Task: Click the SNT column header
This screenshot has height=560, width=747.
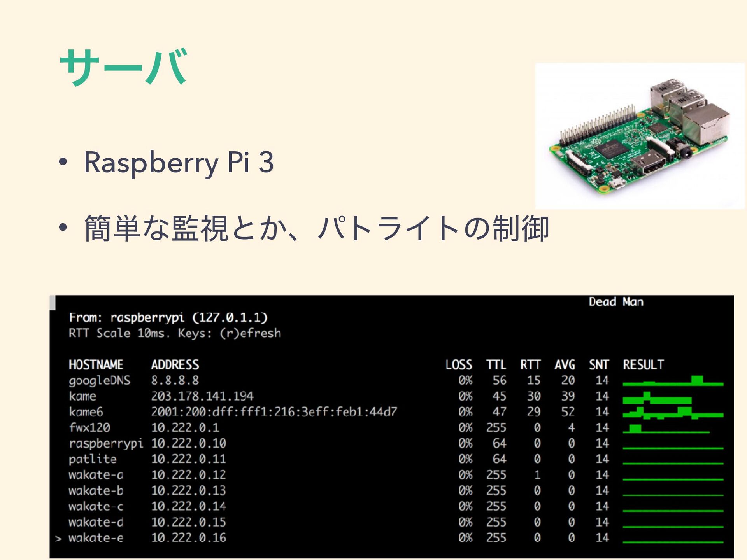Action: pyautogui.click(x=599, y=364)
